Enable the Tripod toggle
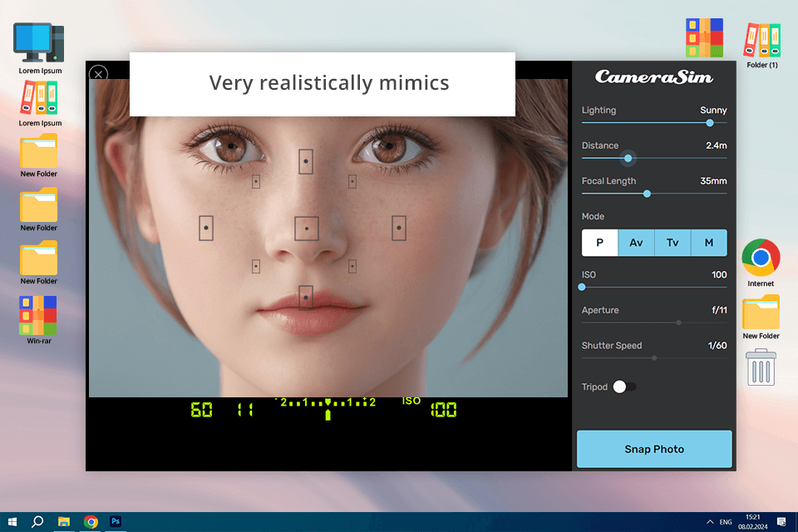This screenshot has width=798, height=532. click(624, 387)
